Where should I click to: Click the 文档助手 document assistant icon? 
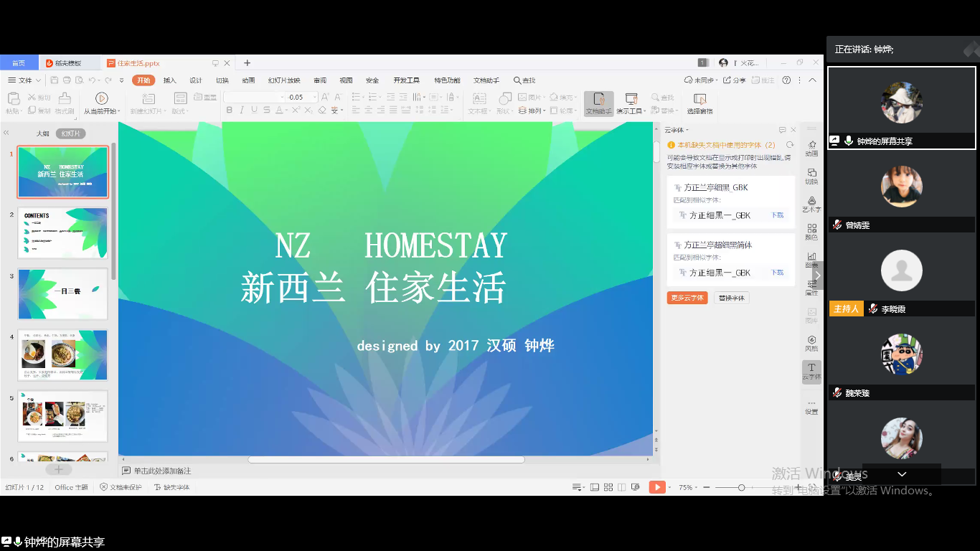[598, 103]
